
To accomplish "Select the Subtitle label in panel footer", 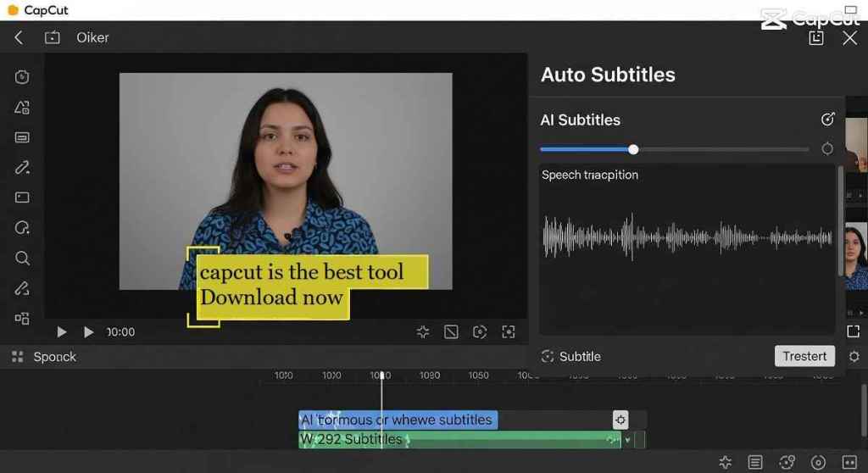I will tap(580, 357).
